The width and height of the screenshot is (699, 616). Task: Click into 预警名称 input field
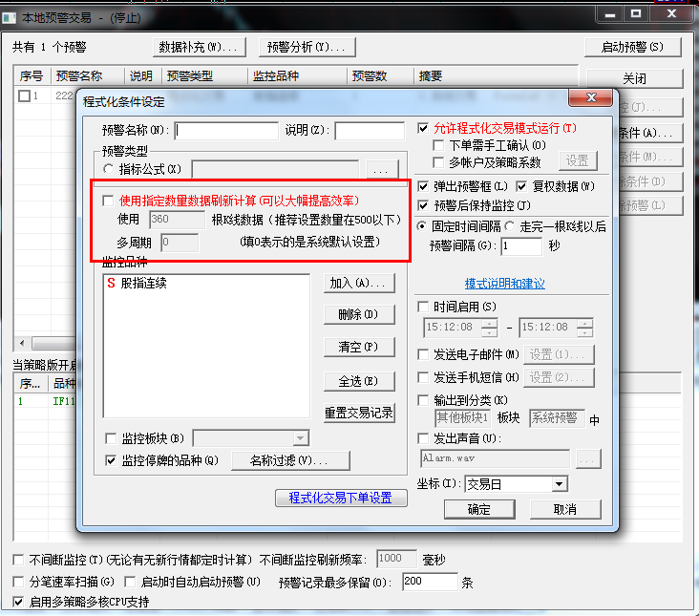(226, 131)
